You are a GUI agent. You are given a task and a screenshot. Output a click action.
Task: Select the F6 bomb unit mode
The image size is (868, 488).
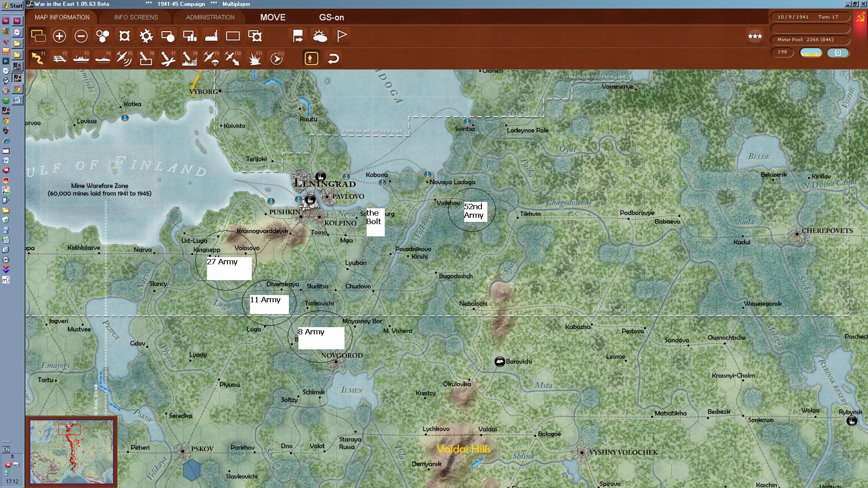(x=146, y=58)
